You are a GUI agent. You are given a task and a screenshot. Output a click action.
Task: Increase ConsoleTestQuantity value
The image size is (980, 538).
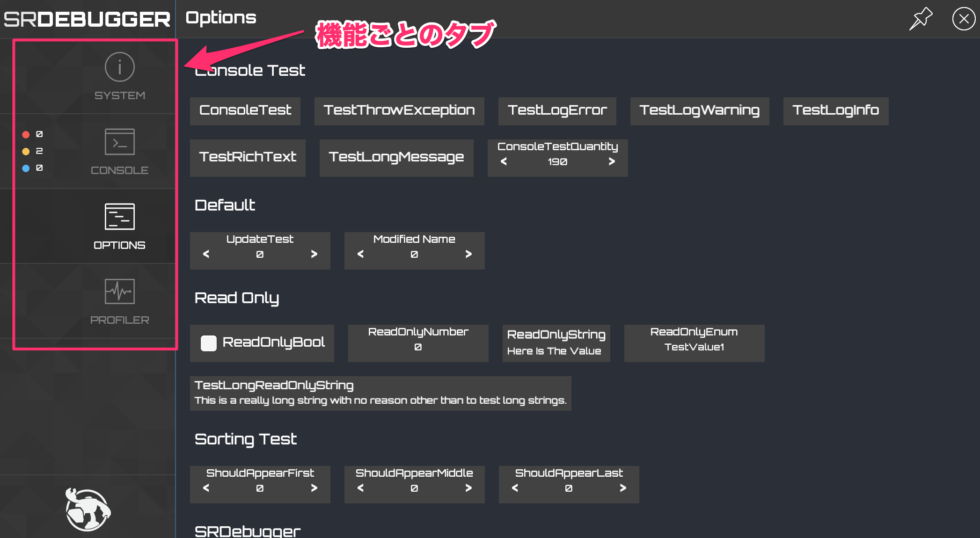(611, 161)
